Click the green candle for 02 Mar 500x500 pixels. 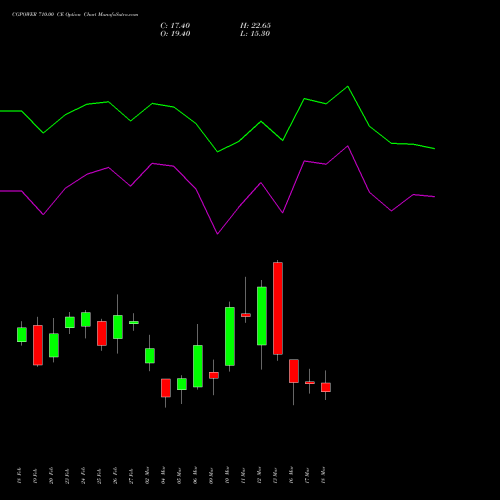pos(150,356)
